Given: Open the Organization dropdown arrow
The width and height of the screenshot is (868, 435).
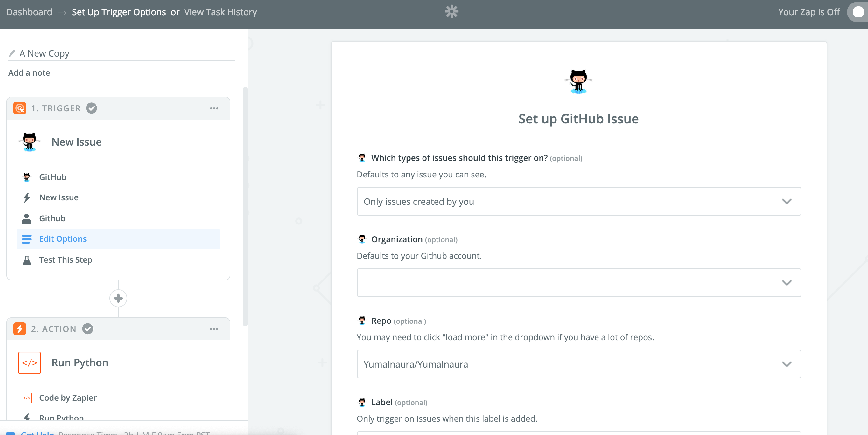Looking at the screenshot, I should (x=787, y=283).
